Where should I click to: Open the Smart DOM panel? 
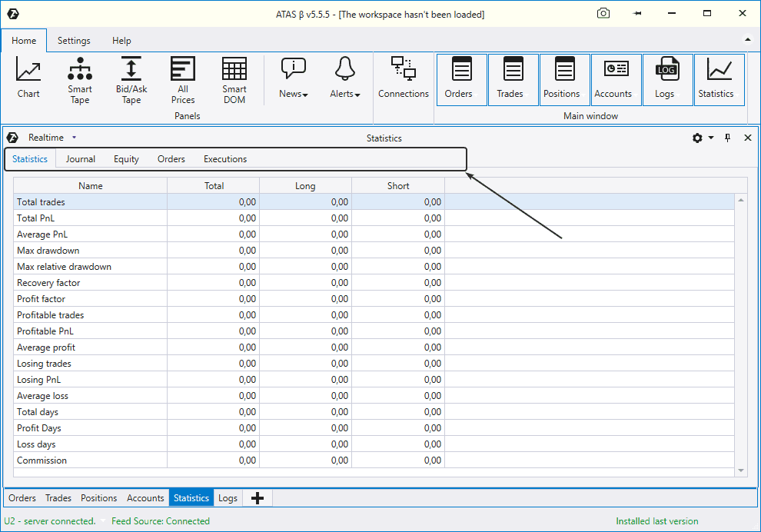pos(234,80)
